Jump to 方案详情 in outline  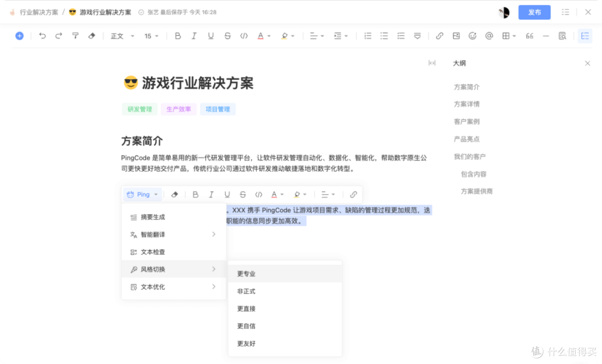tap(467, 104)
